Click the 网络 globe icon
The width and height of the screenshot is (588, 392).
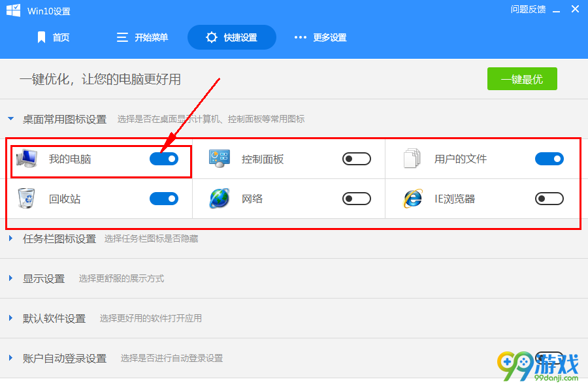220,198
